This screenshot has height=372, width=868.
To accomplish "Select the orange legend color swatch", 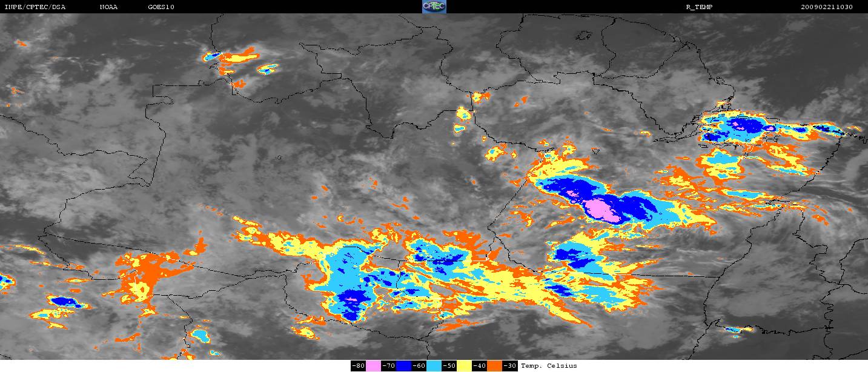I will pos(494,366).
